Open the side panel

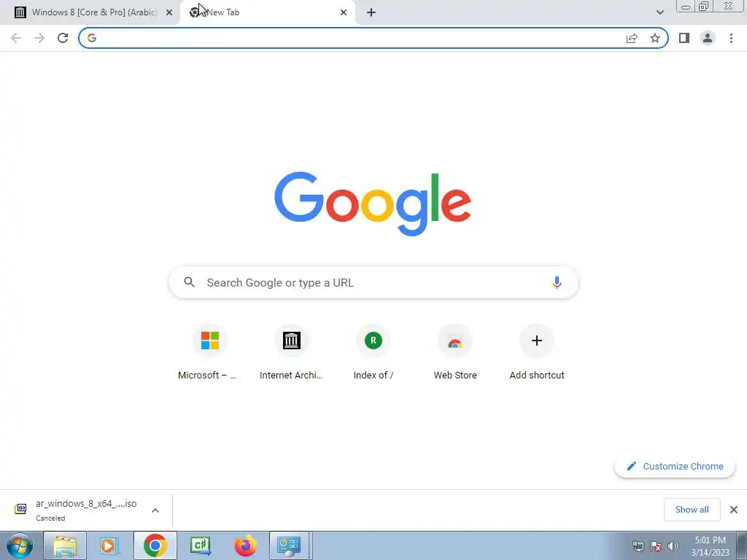pos(684,38)
